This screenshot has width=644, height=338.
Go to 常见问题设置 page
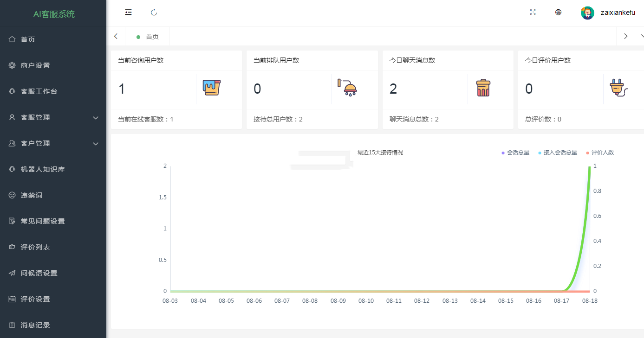tap(53, 221)
